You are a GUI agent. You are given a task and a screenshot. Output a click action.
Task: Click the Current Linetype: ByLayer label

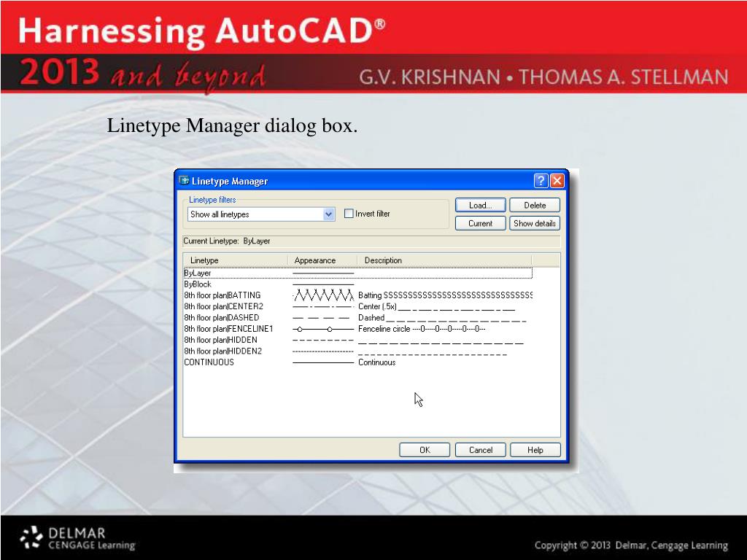(x=227, y=241)
